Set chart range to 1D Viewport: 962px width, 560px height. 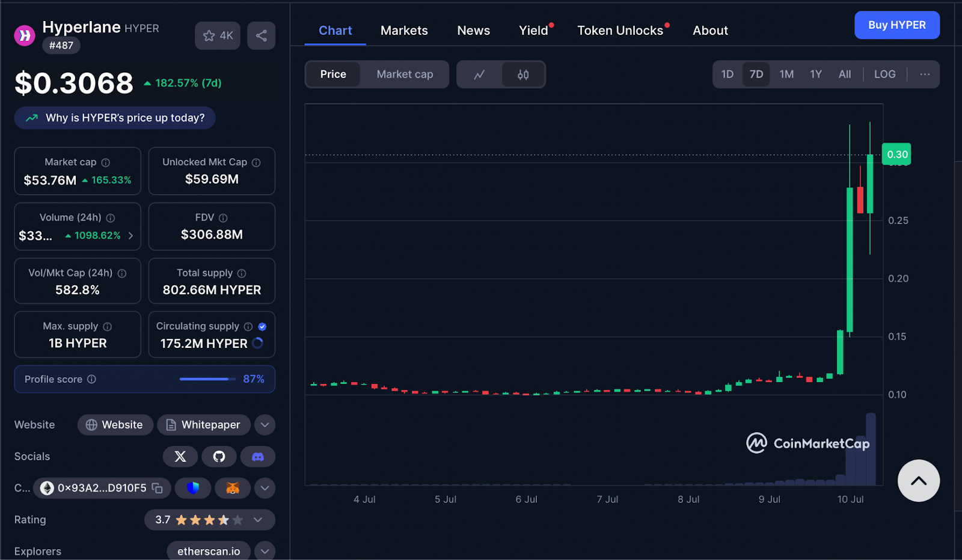tap(728, 75)
